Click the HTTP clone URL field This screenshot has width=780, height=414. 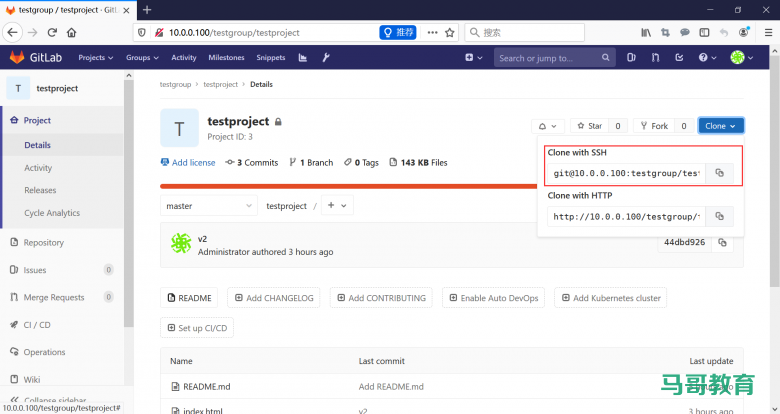pyautogui.click(x=626, y=216)
